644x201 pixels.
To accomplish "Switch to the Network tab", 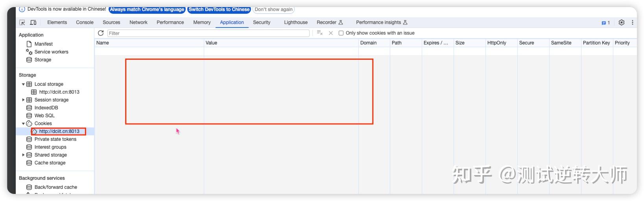I will pos(138,22).
